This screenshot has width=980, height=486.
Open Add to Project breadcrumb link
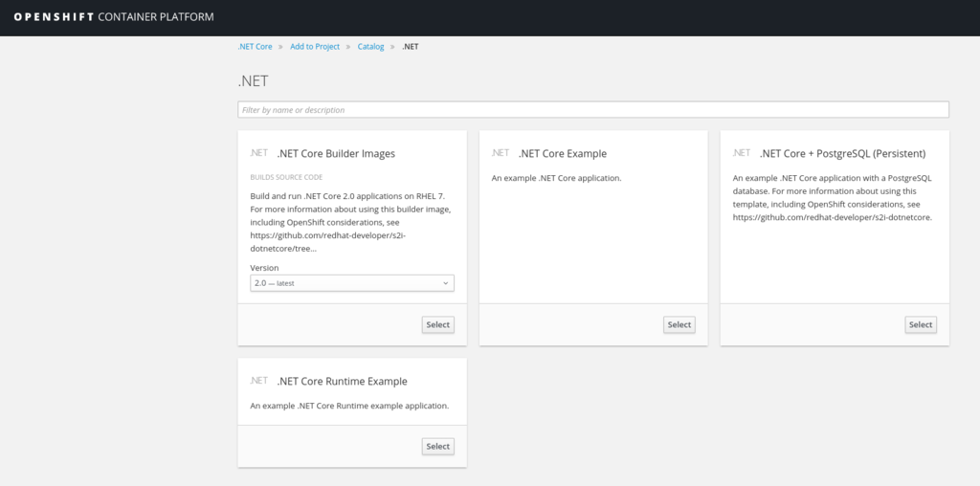tap(315, 46)
